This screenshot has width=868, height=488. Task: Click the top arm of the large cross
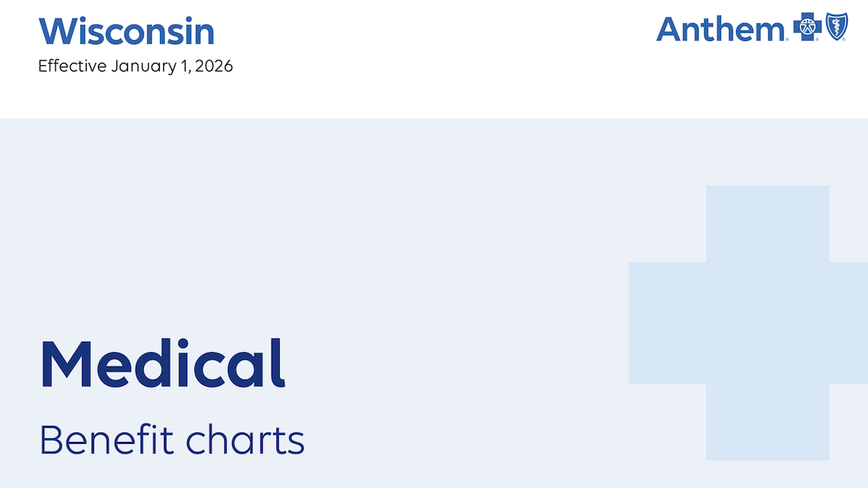[768, 223]
